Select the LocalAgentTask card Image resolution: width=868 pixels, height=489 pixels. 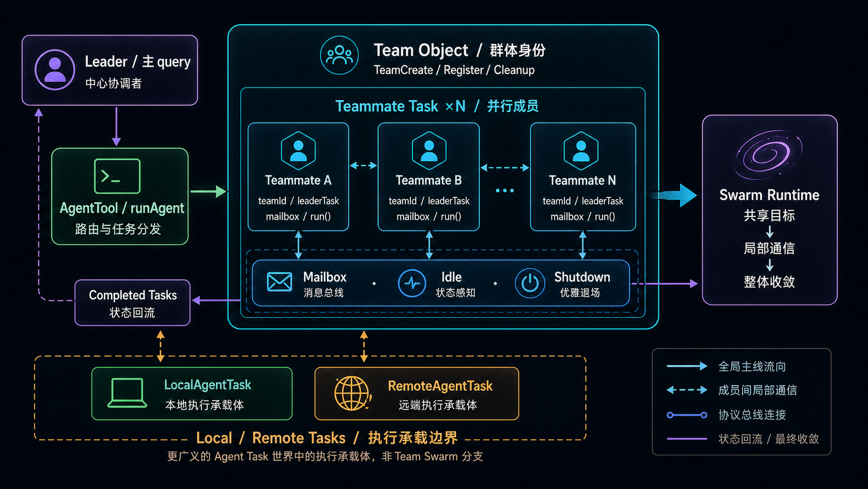(x=192, y=393)
